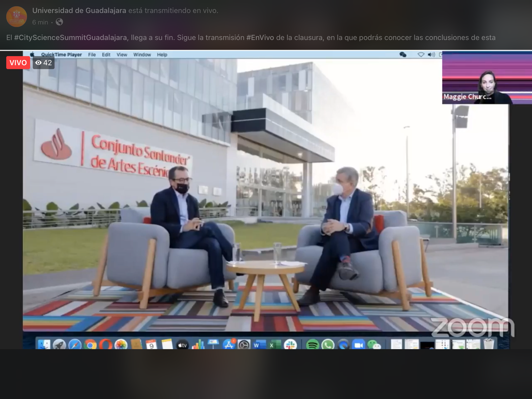Open the Window menu

pyautogui.click(x=142, y=55)
